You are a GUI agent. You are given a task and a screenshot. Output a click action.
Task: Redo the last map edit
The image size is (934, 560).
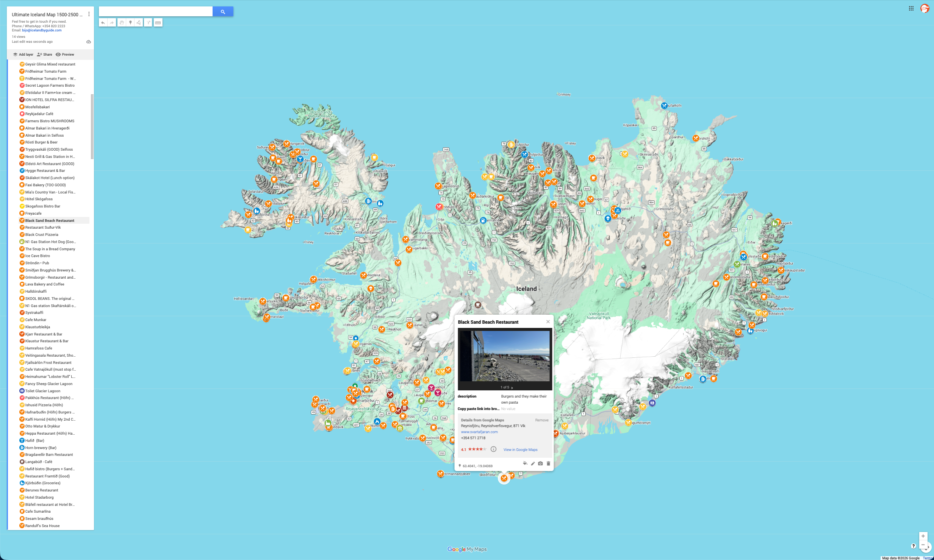(x=112, y=23)
